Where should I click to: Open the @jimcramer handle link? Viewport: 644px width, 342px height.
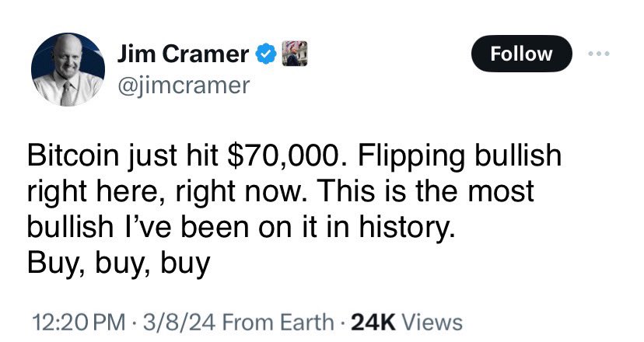point(183,84)
